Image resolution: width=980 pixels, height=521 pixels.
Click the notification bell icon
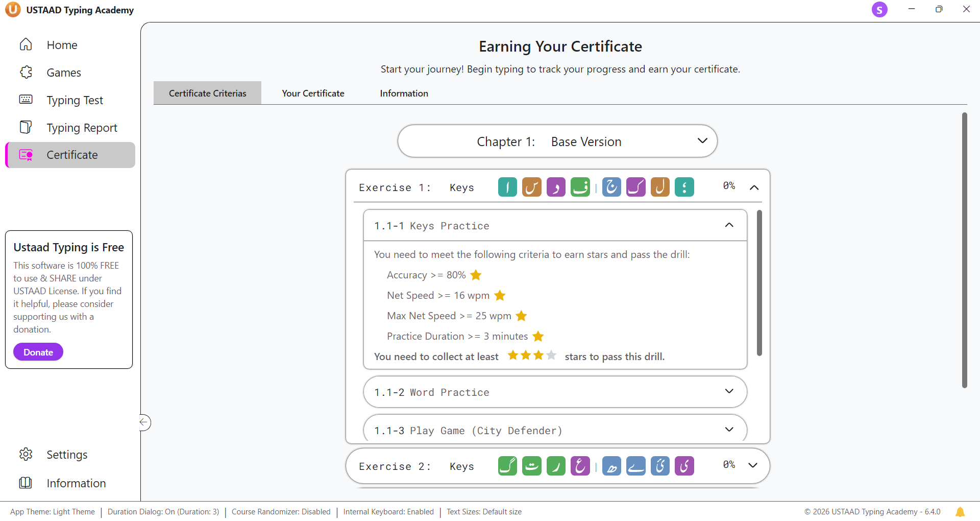(x=960, y=512)
